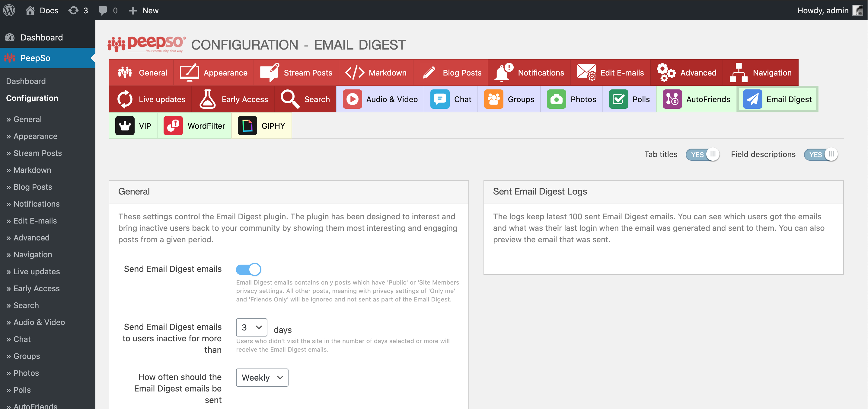Open » Navigation sidebar link
868x409 pixels.
click(x=29, y=255)
